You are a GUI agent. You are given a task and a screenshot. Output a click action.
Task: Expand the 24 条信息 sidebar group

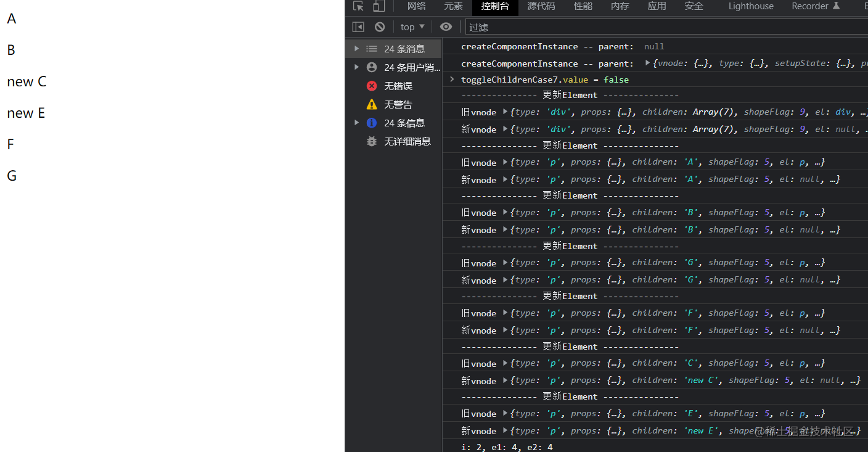(x=356, y=123)
